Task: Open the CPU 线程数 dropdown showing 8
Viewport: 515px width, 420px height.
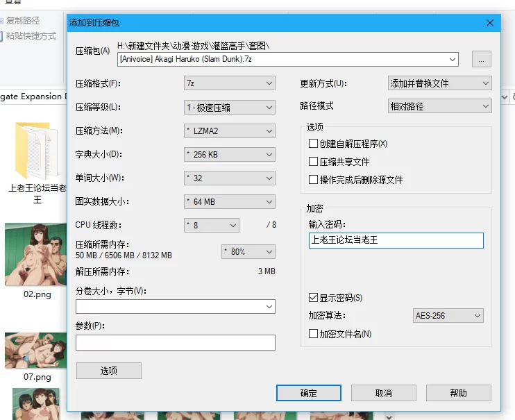Action: (212, 226)
